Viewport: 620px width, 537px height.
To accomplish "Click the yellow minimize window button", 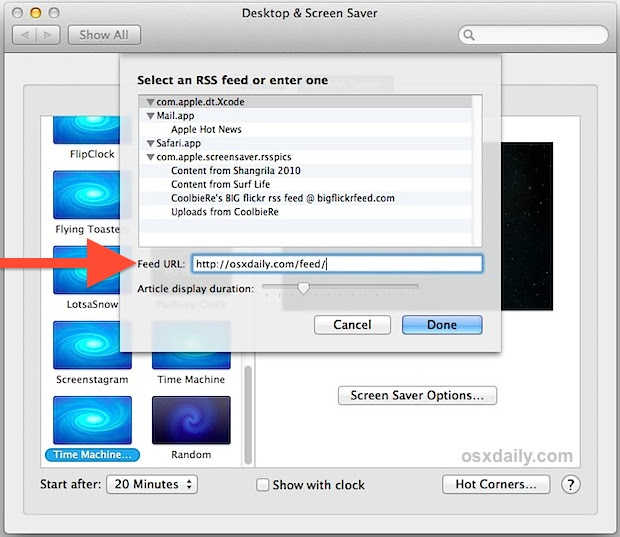I will (x=36, y=13).
